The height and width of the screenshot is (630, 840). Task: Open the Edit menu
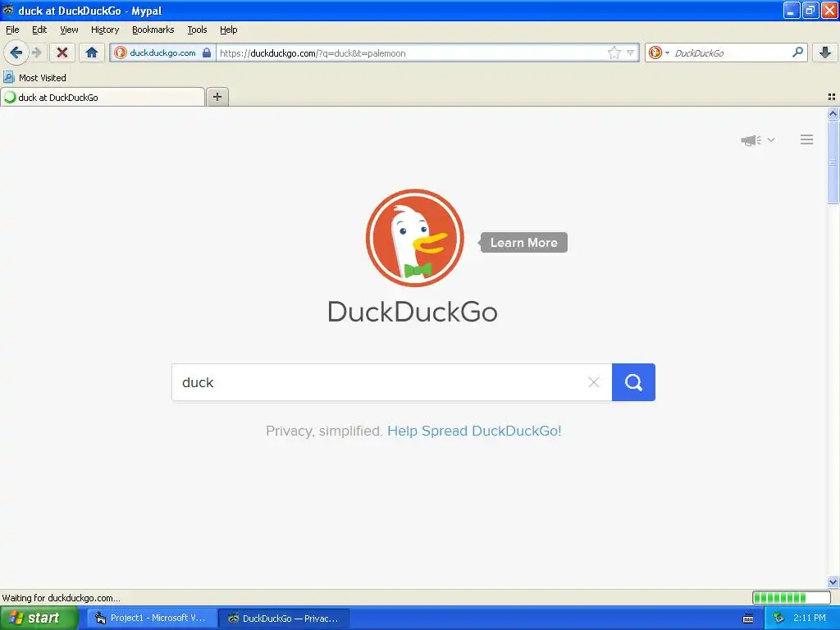point(39,30)
